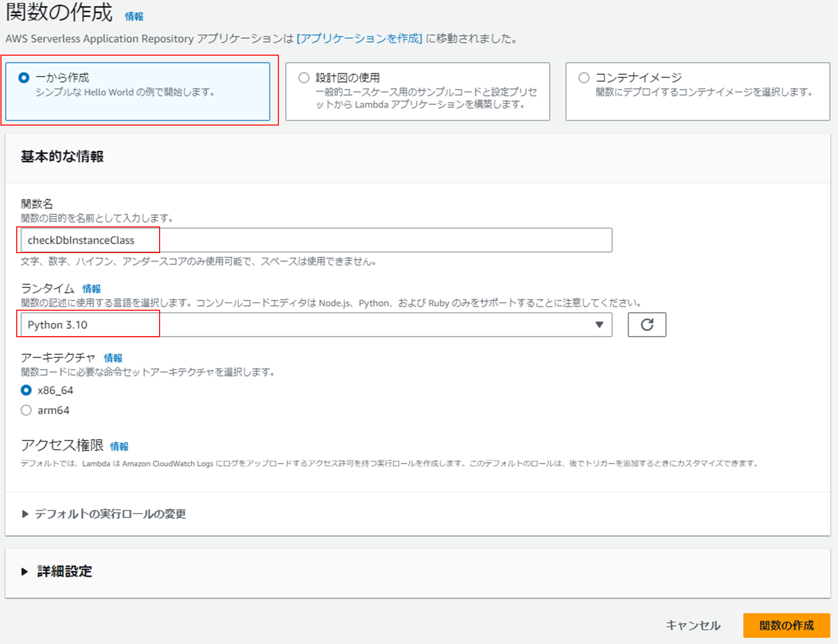838x644 pixels.
Task: Click the disclosure triangle before デフォルトの実行ロールの変更
Action: coord(24,514)
